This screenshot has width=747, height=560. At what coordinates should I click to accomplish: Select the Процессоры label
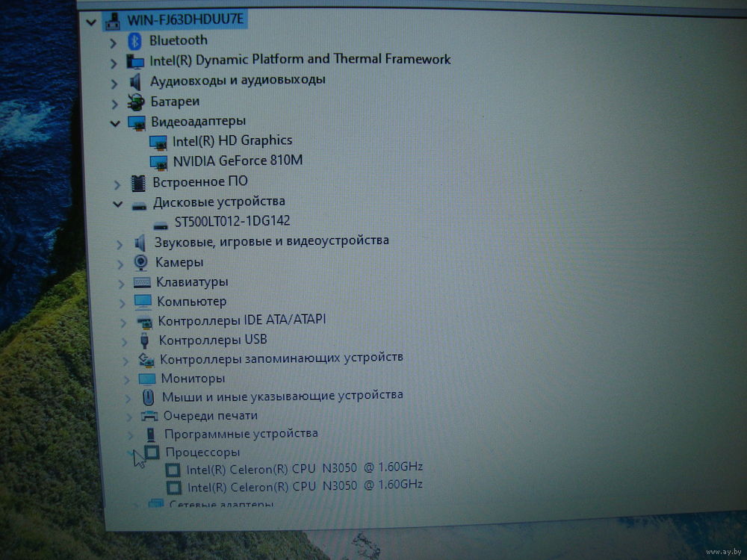click(202, 452)
